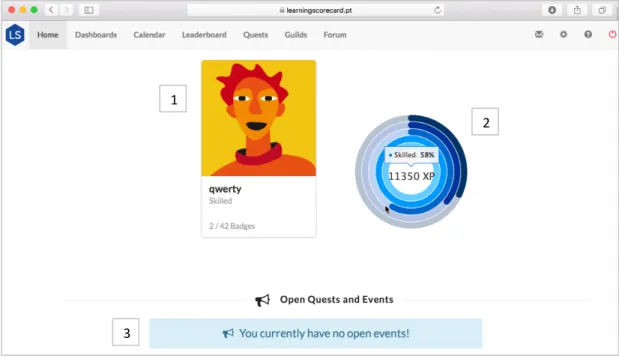Click the qwerty avatar picture
This screenshot has width=619, height=362.
(259, 118)
